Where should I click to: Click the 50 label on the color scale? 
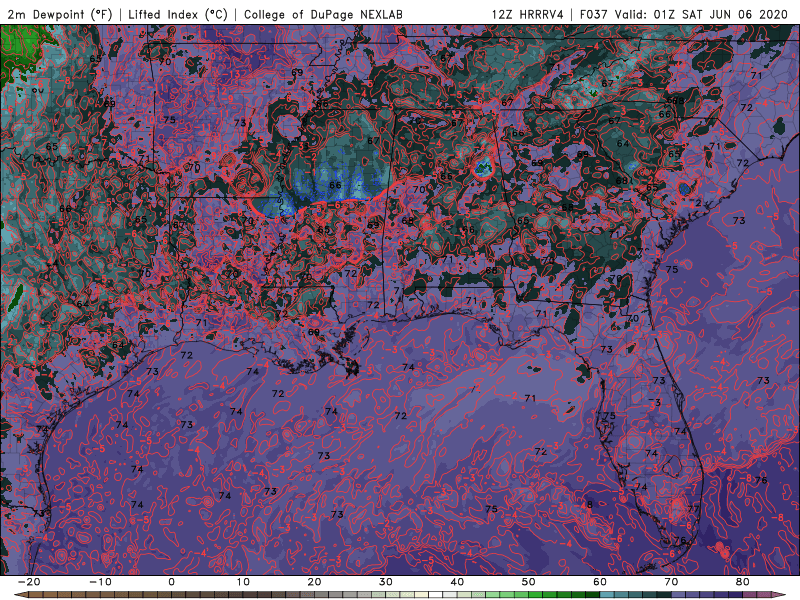[x=529, y=582]
